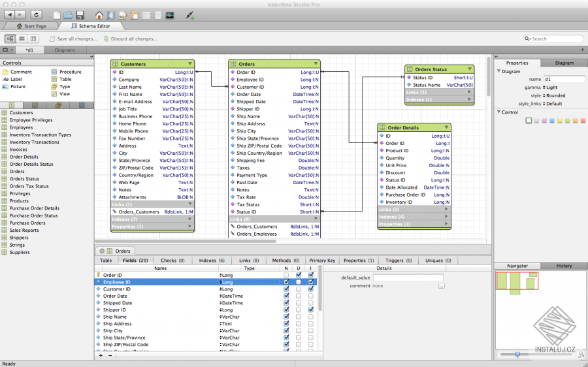
Task: Click the minus button to remove a field
Action: 110,355
